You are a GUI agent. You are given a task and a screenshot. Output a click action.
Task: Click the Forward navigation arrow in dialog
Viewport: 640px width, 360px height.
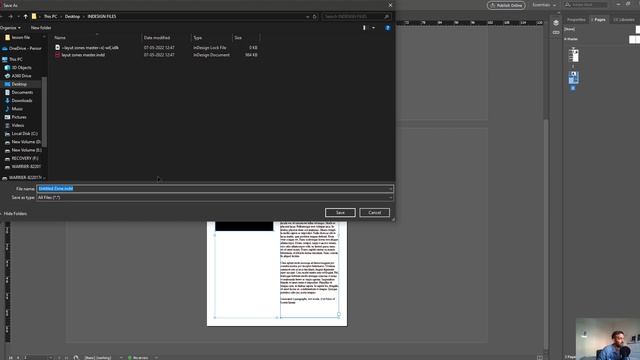tap(11, 16)
